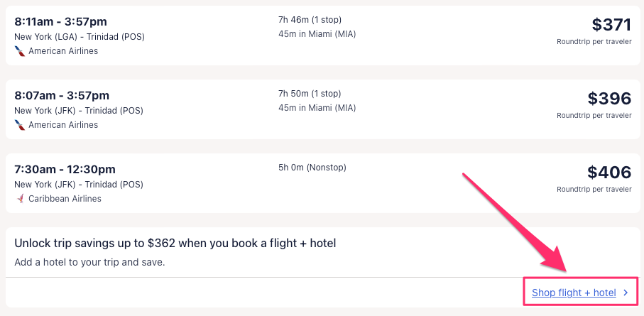Click Add a hotel to your trip text

pos(89,263)
